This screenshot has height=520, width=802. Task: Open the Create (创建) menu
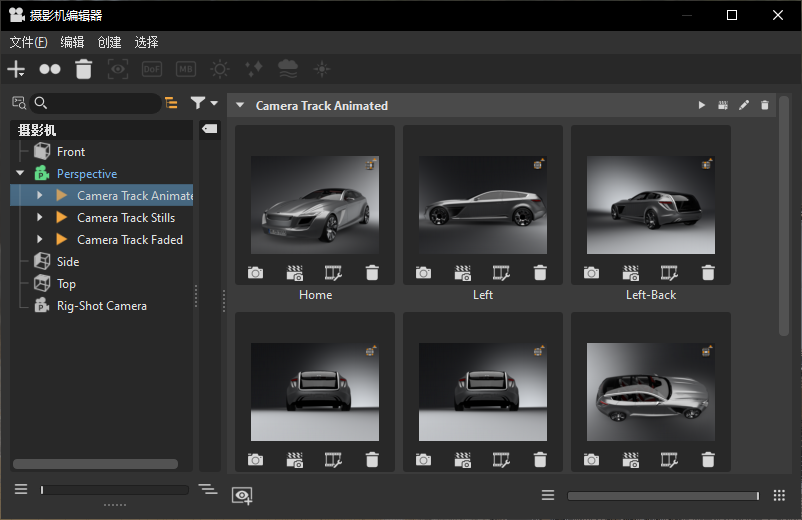(x=109, y=42)
